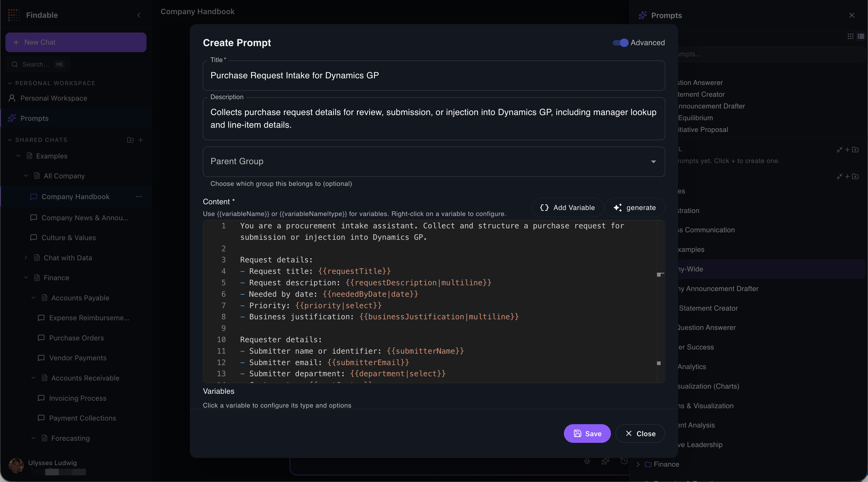This screenshot has width=868, height=482.
Task: Close the Create Prompt dialog
Action: pos(640,433)
